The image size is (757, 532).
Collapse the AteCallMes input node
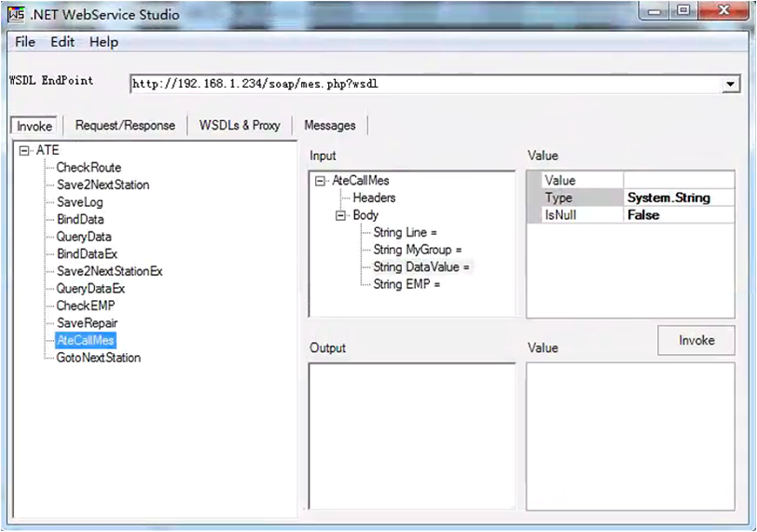[321, 181]
